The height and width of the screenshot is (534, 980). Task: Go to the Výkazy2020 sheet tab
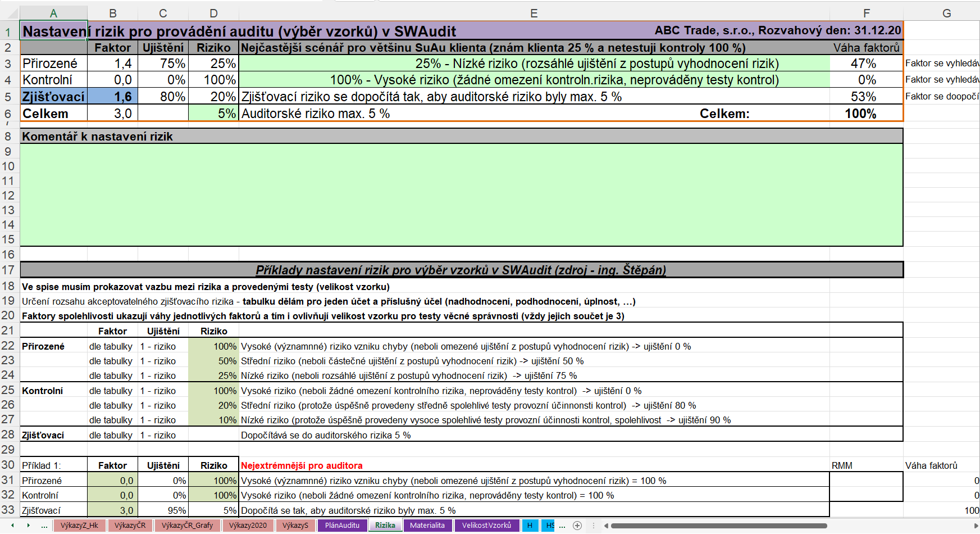tap(248, 526)
